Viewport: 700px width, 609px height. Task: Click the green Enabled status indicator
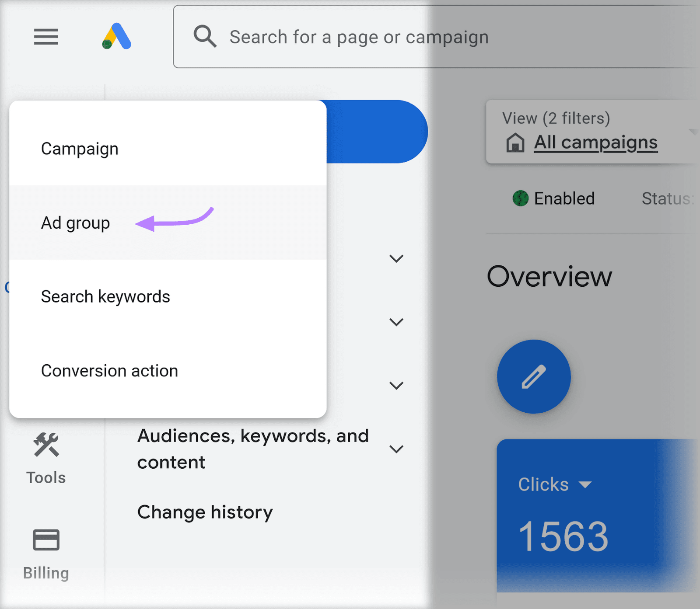pos(521,198)
